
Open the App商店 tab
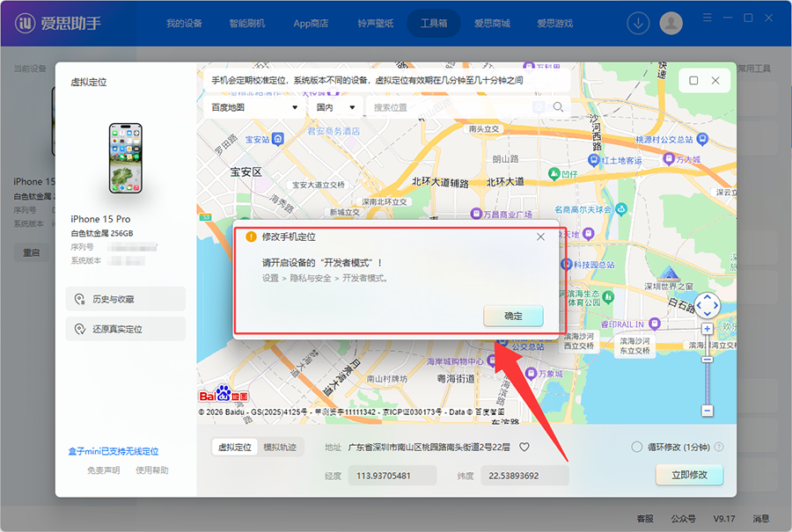311,23
